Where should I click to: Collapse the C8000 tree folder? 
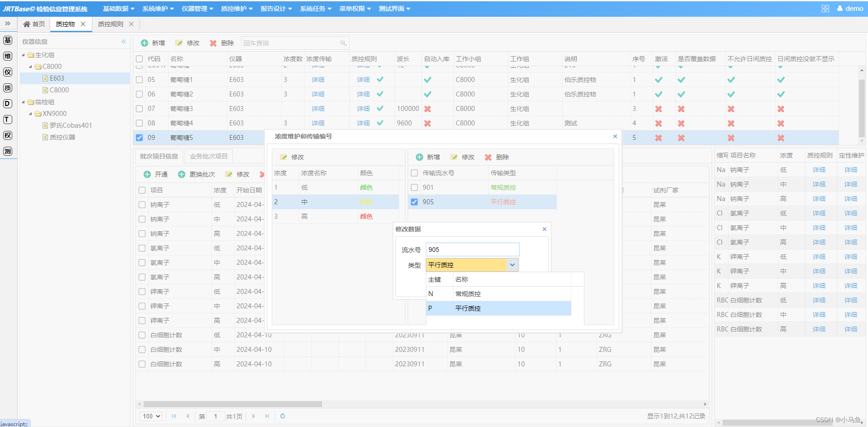[31, 67]
